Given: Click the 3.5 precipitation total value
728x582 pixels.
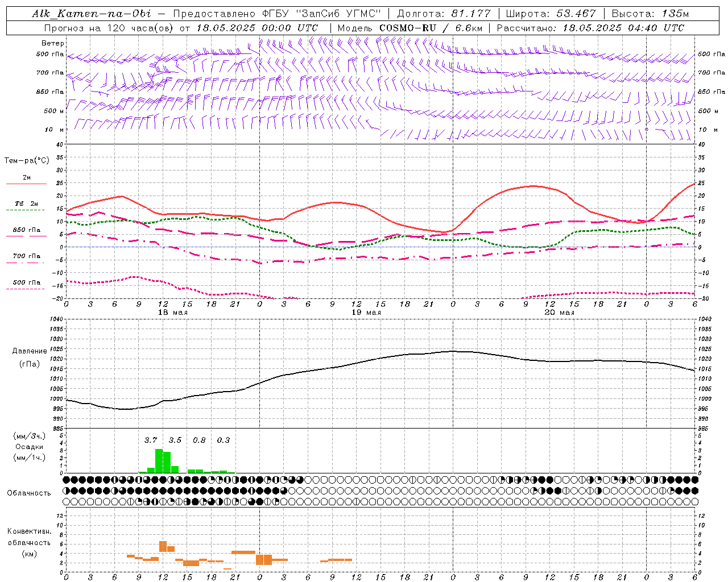Looking at the screenshot, I should click(175, 440).
